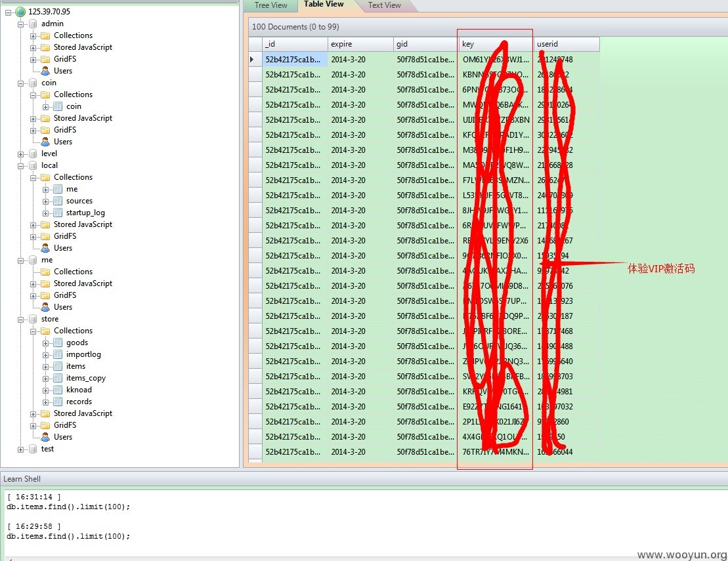This screenshot has width=728, height=561.
Task: Expand GridFS under the coin database
Action: coord(33,131)
